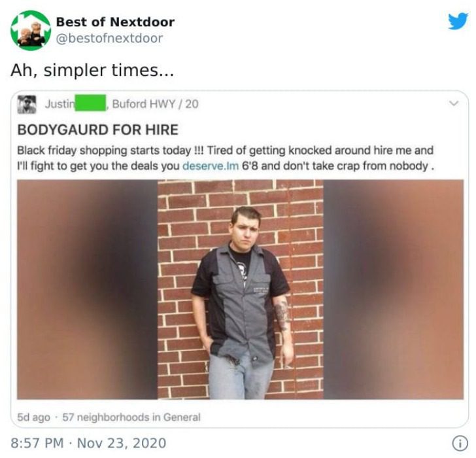Expand the chevron menu on embedded post
The width and height of the screenshot is (476, 458).
click(454, 103)
